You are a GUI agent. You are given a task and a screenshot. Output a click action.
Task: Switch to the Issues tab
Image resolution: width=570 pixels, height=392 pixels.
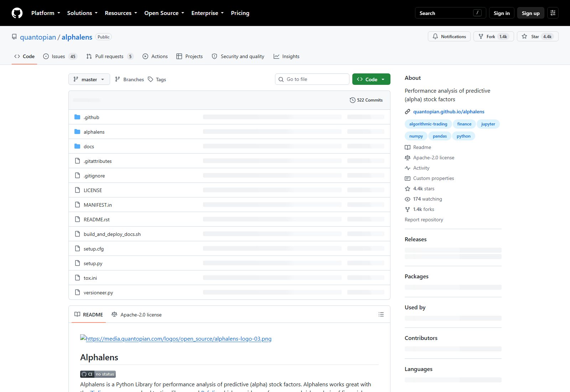[x=60, y=56]
